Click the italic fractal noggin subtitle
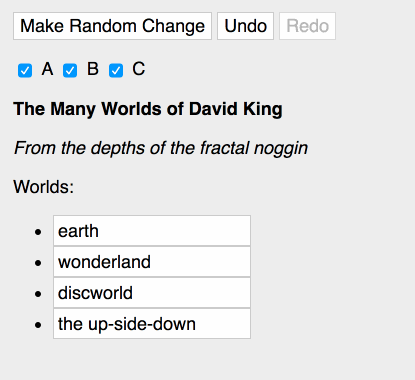 [161, 148]
